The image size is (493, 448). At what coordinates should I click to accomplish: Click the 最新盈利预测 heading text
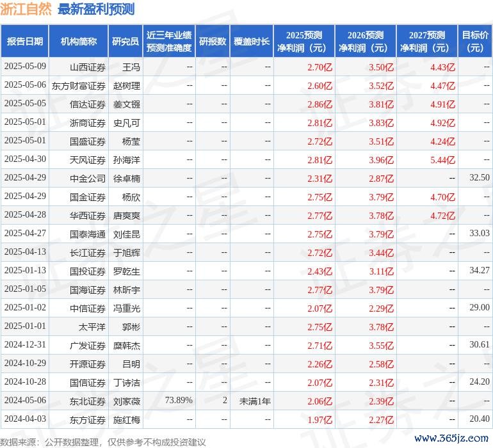pos(95,9)
